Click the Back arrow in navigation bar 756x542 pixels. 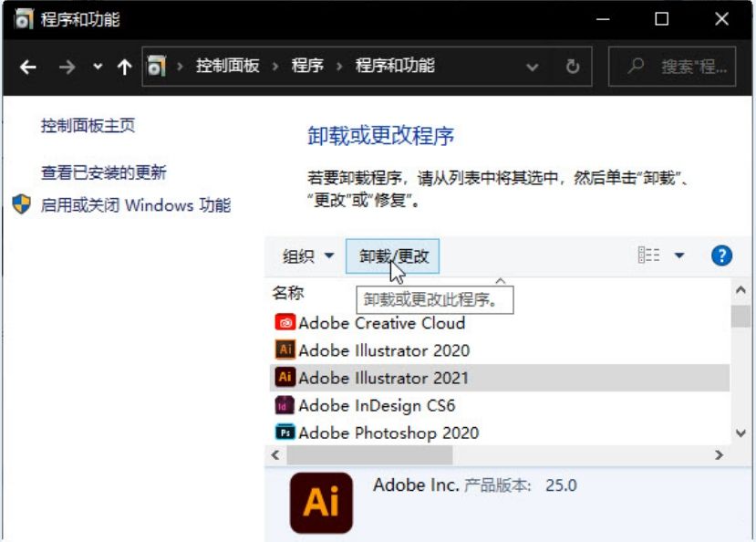[x=28, y=67]
